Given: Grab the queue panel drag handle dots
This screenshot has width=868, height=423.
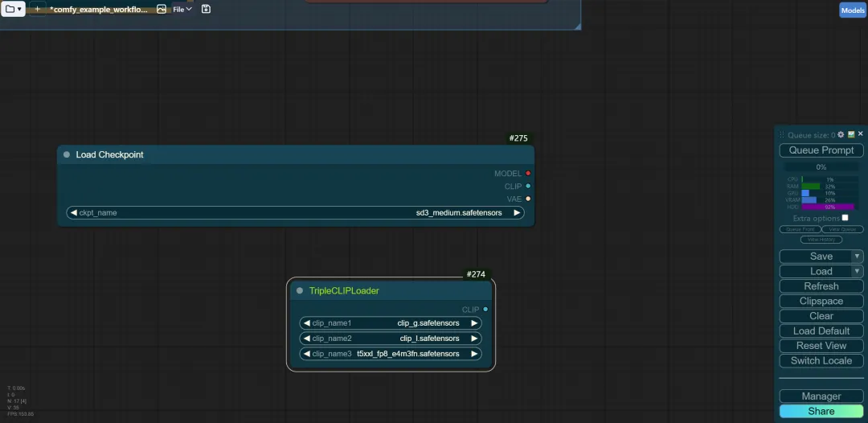Looking at the screenshot, I should coord(782,134).
